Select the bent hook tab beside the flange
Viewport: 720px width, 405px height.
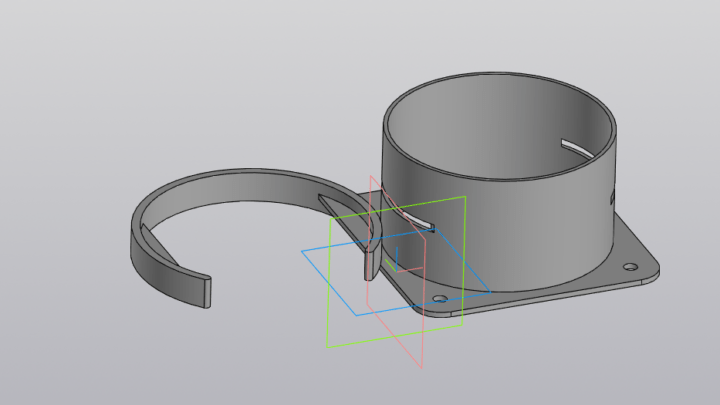tap(369, 262)
